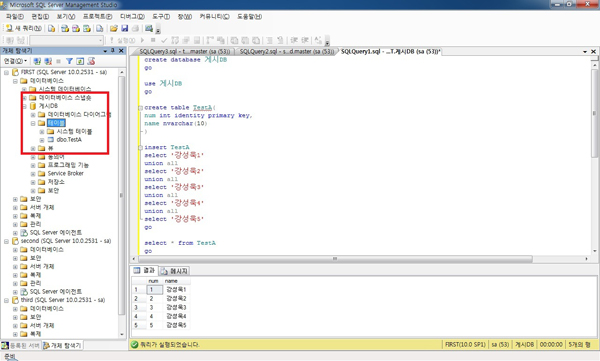The image size is (600, 361).
Task: Open the Connect (연결) dropdown in Object Explorer
Action: coord(15,61)
